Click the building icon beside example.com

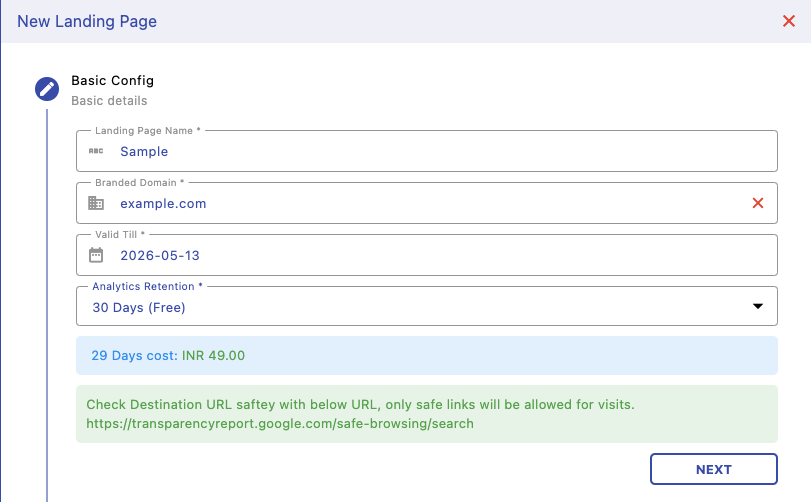click(96, 203)
